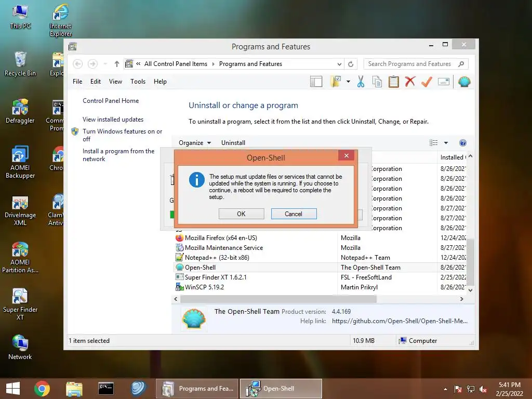The height and width of the screenshot is (399, 532).
Task: Open the Recycle Bin desktop icon
Action: [x=20, y=64]
